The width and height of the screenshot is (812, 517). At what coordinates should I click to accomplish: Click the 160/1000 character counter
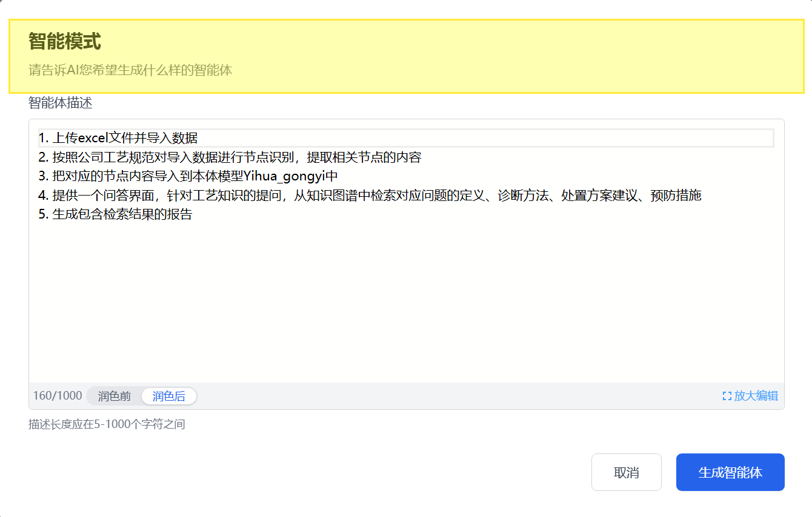click(x=58, y=396)
